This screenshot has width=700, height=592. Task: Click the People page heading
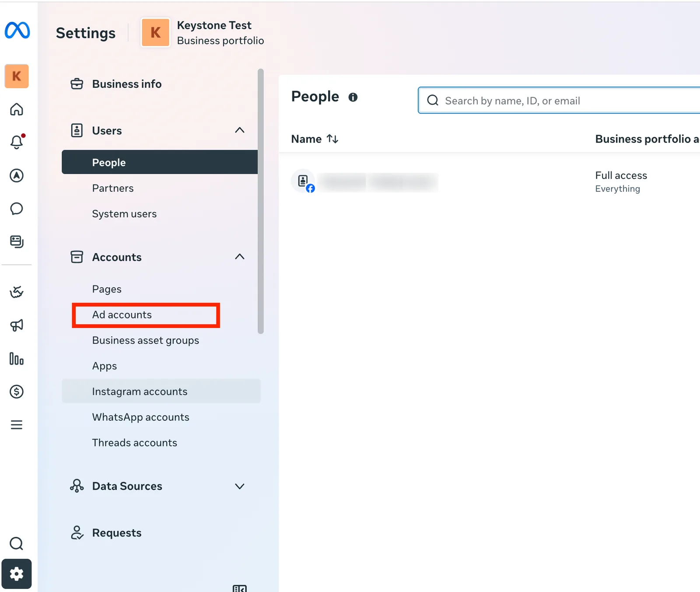pos(315,97)
